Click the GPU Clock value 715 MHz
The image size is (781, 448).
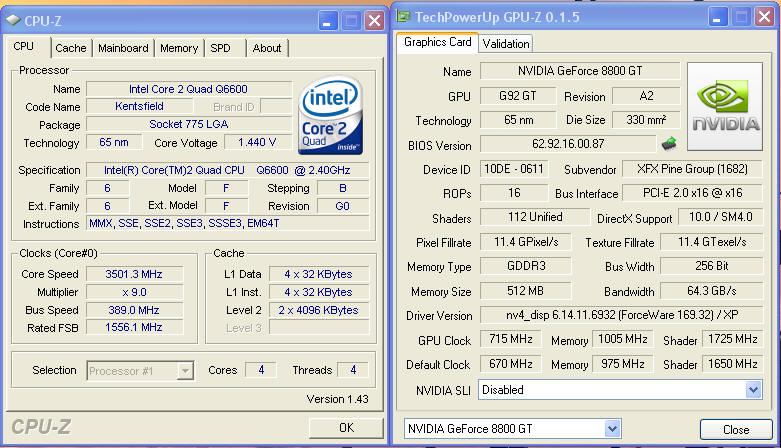(x=511, y=339)
